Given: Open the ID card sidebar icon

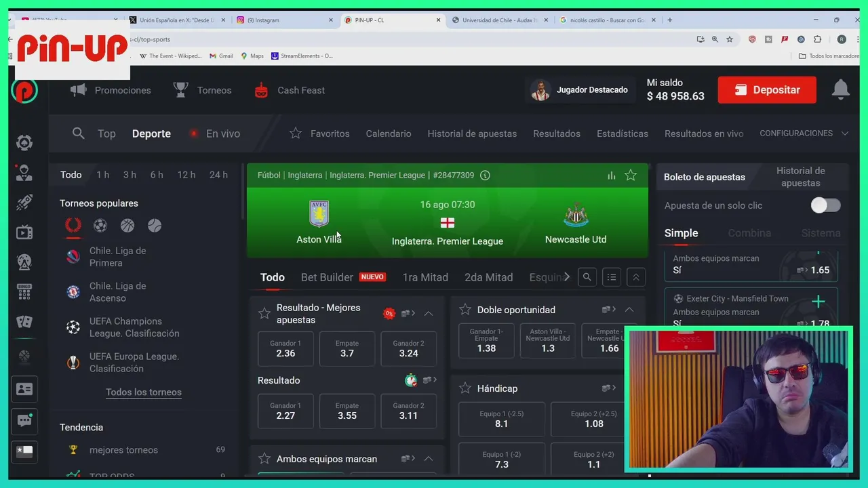Looking at the screenshot, I should coord(24,389).
